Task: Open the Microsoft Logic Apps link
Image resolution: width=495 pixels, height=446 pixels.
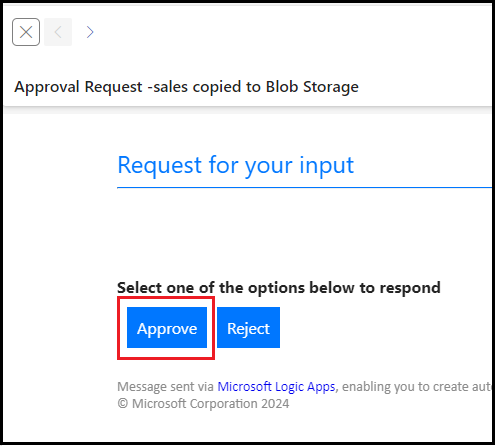Action: (x=276, y=387)
